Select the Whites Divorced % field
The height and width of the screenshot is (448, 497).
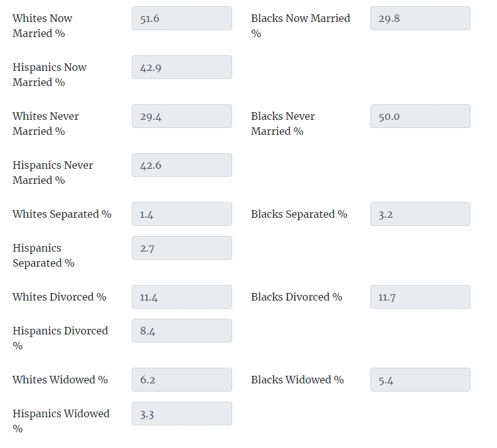point(181,297)
